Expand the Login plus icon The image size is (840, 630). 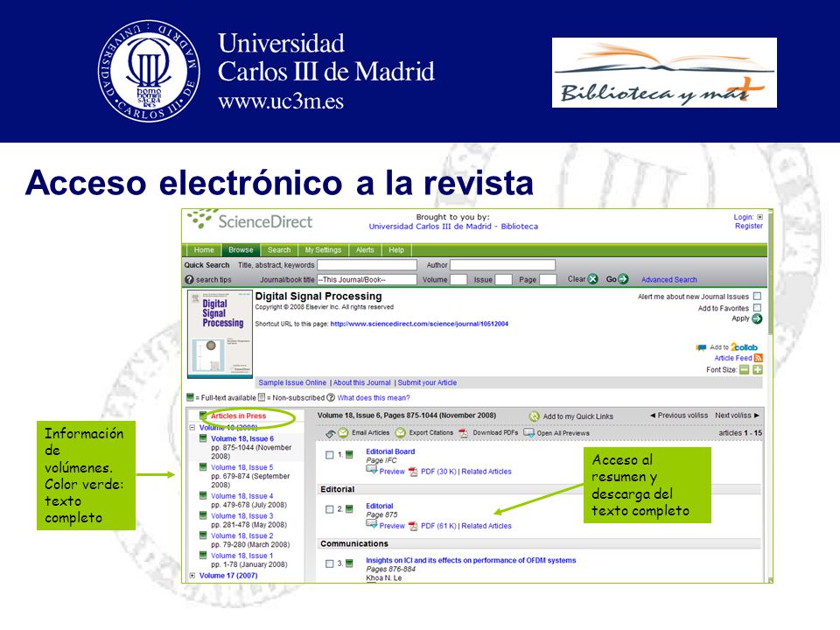tap(759, 217)
